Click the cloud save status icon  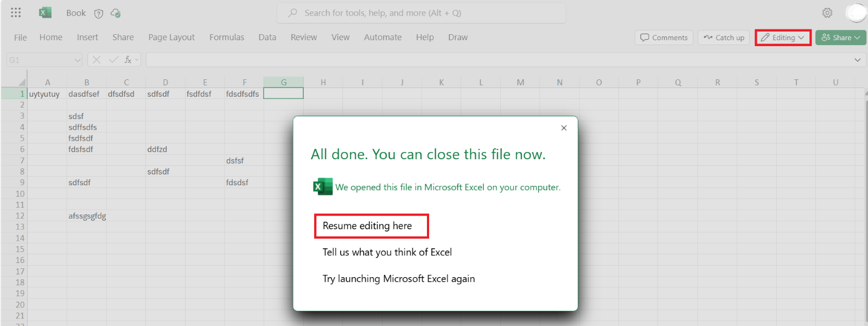116,13
